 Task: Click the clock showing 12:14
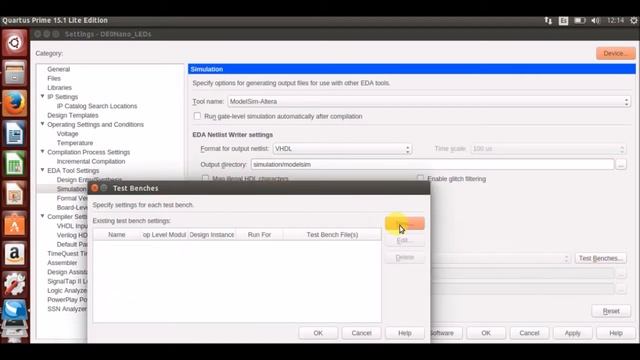(x=615, y=20)
